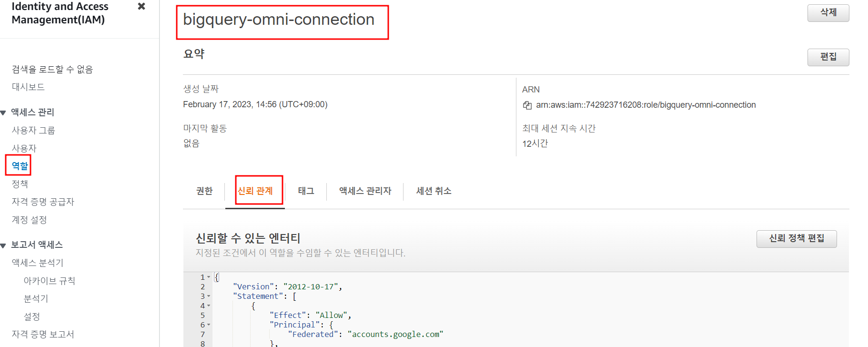Open 자격 증명 보고서 in sidebar

43,335
